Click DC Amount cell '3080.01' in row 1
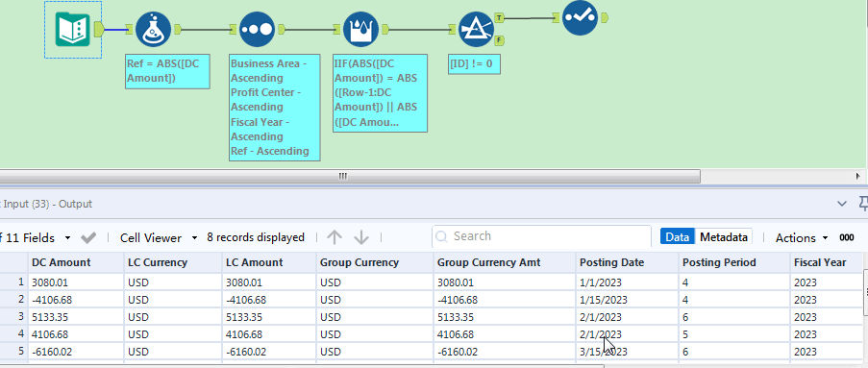The height and width of the screenshot is (368, 868). click(x=76, y=282)
